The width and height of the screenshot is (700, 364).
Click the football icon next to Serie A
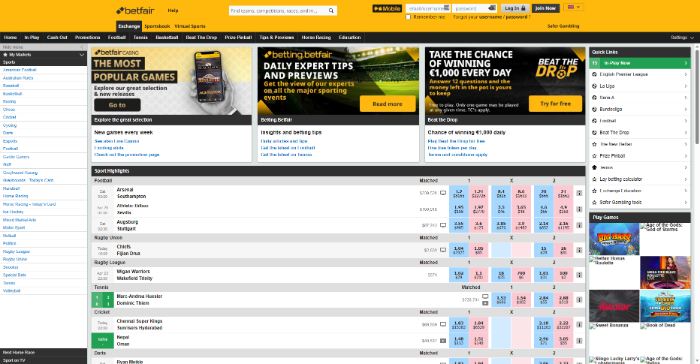point(594,97)
